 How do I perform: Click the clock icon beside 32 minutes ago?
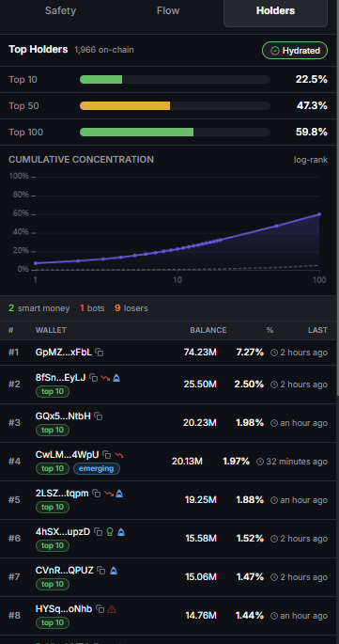[x=260, y=462]
